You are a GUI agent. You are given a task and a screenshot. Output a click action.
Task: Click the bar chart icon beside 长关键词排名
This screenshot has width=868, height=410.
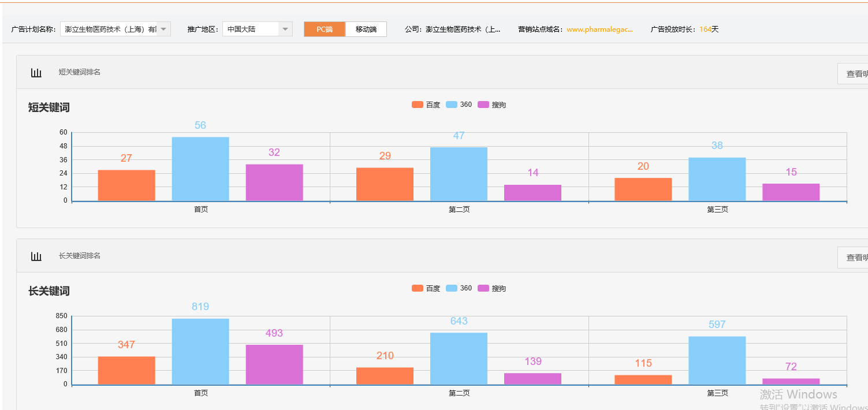(36, 256)
